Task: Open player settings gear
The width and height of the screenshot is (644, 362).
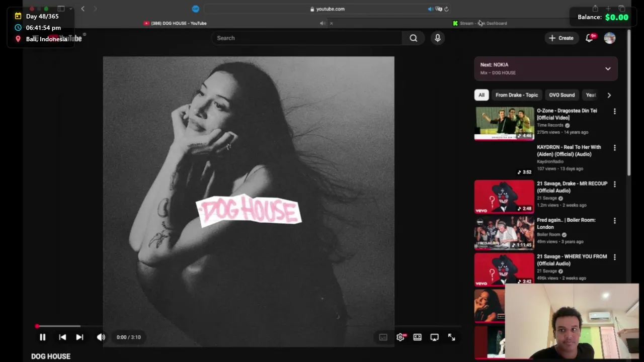Action: [x=400, y=337]
